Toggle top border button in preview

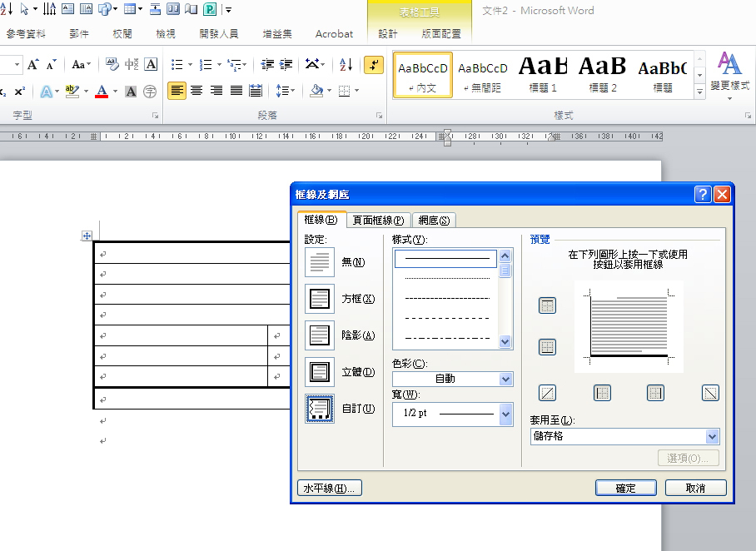547,306
